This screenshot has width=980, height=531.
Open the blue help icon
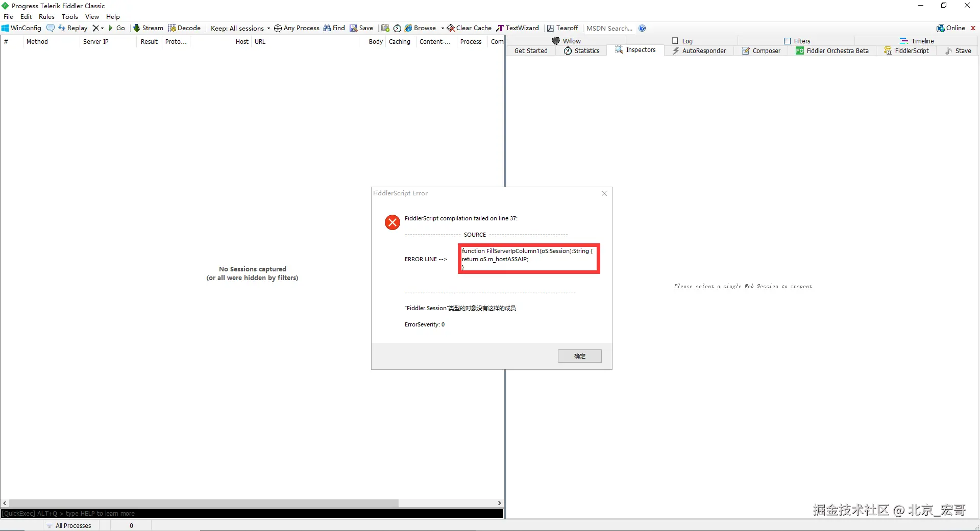642,28
